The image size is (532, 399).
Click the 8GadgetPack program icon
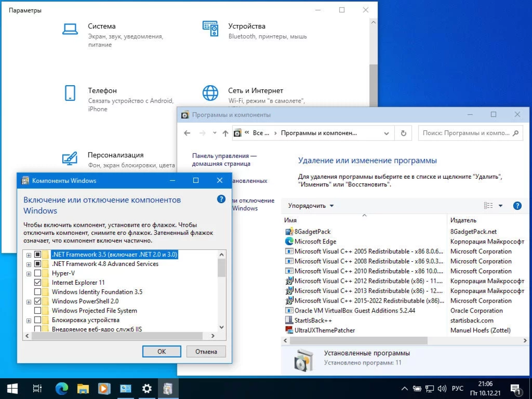tap(289, 232)
